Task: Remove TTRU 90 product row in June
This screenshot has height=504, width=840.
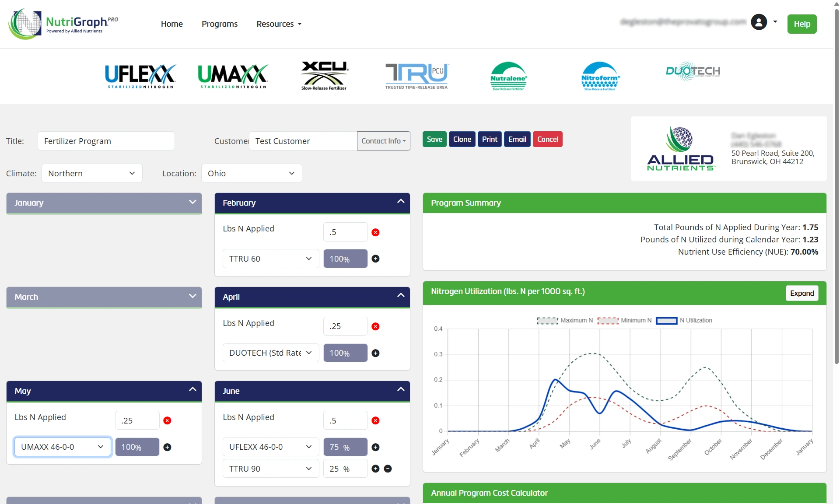Action: point(388,469)
